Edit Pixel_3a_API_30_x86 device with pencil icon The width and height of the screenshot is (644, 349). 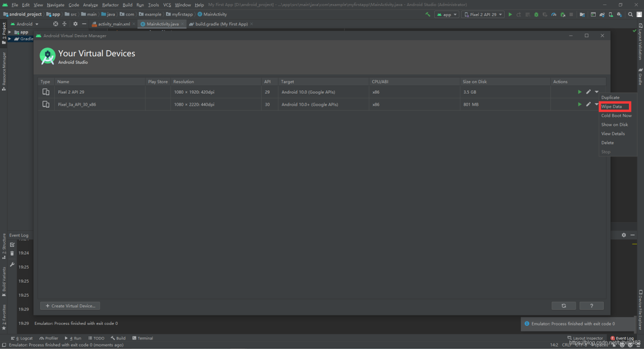tap(588, 105)
